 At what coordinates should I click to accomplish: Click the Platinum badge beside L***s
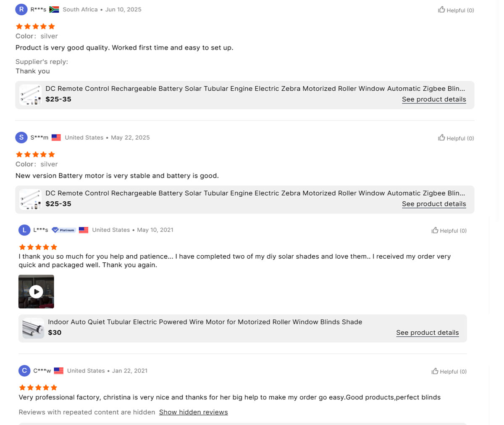(x=63, y=230)
